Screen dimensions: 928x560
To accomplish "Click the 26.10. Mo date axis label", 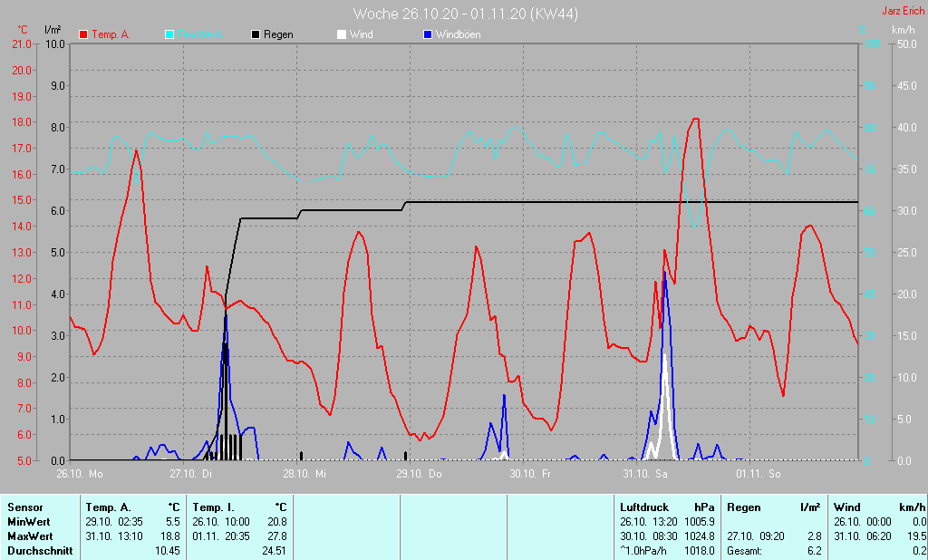I will [80, 474].
